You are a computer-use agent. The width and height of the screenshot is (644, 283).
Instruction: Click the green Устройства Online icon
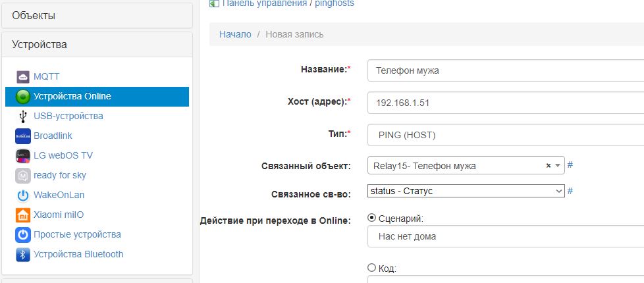click(x=23, y=97)
